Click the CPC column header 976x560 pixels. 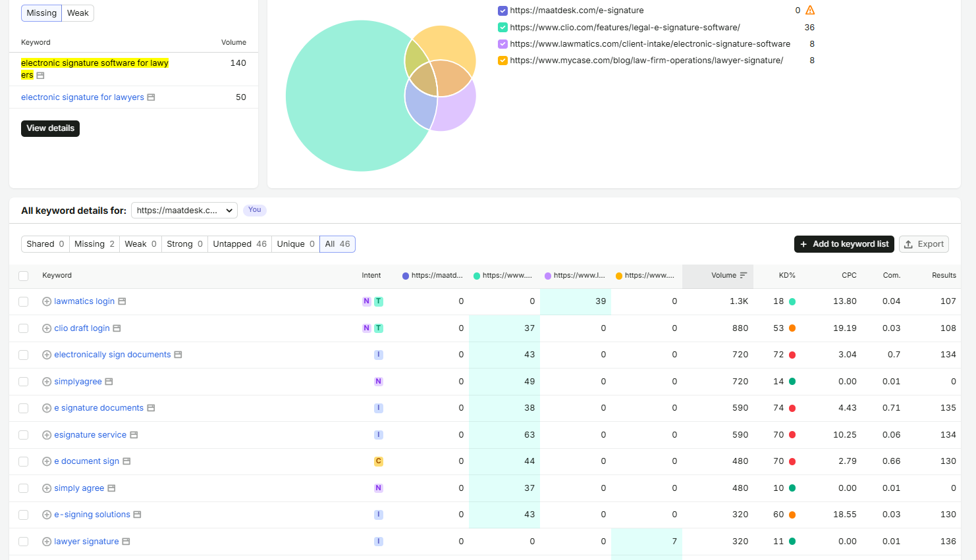click(x=849, y=276)
